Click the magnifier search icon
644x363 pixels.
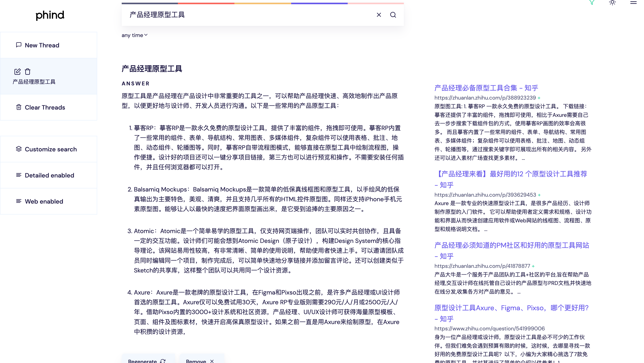393,15
